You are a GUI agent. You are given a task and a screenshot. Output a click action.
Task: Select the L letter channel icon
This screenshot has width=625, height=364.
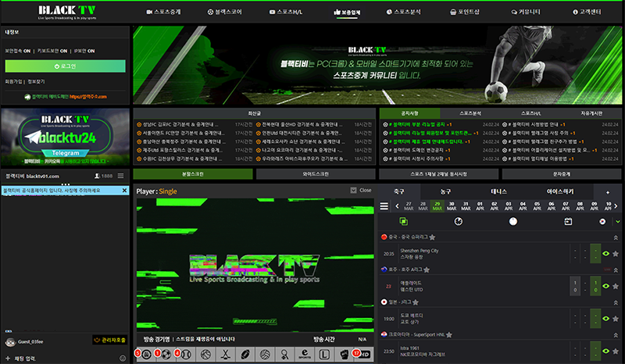(x=324, y=354)
